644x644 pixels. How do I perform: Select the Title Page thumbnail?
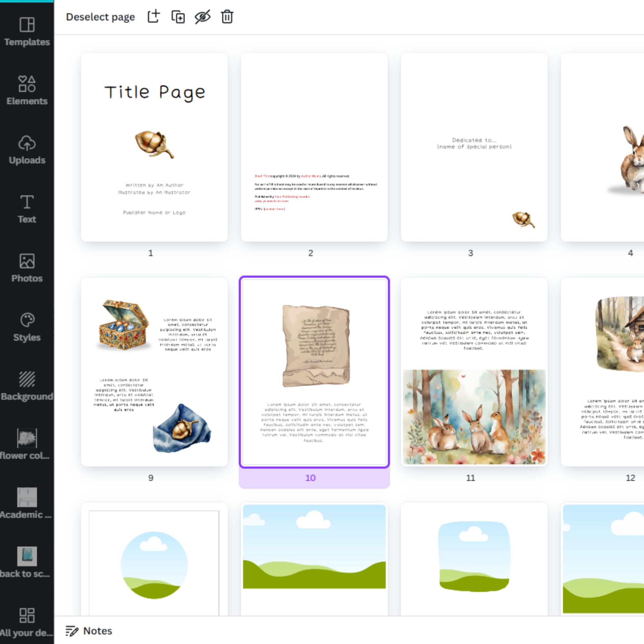tap(154, 147)
